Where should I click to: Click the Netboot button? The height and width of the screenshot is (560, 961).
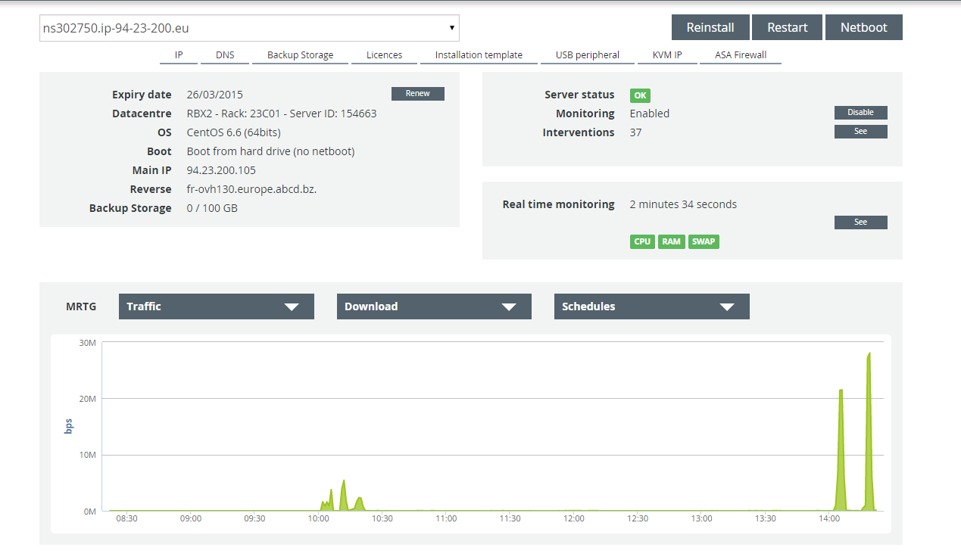click(863, 27)
